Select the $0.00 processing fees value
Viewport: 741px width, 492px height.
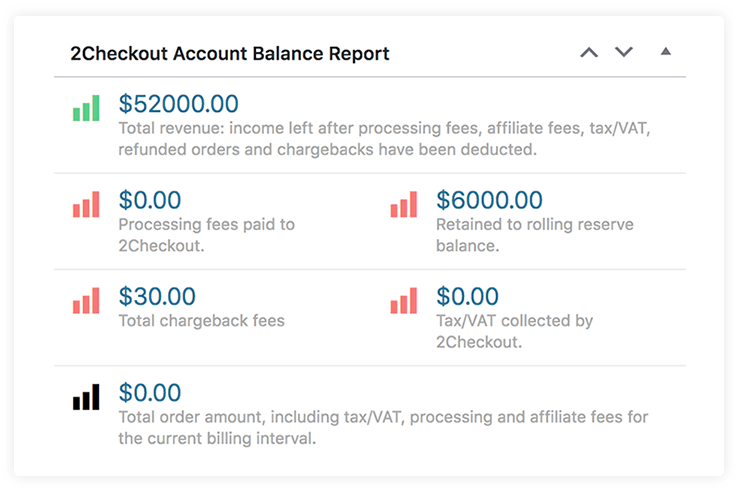[x=150, y=200]
